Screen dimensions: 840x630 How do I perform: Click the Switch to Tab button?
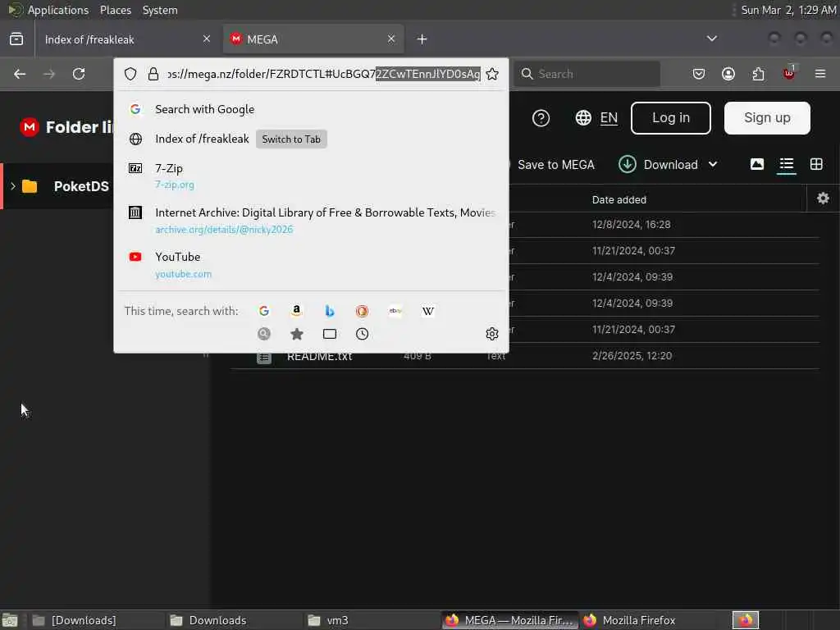(x=291, y=139)
